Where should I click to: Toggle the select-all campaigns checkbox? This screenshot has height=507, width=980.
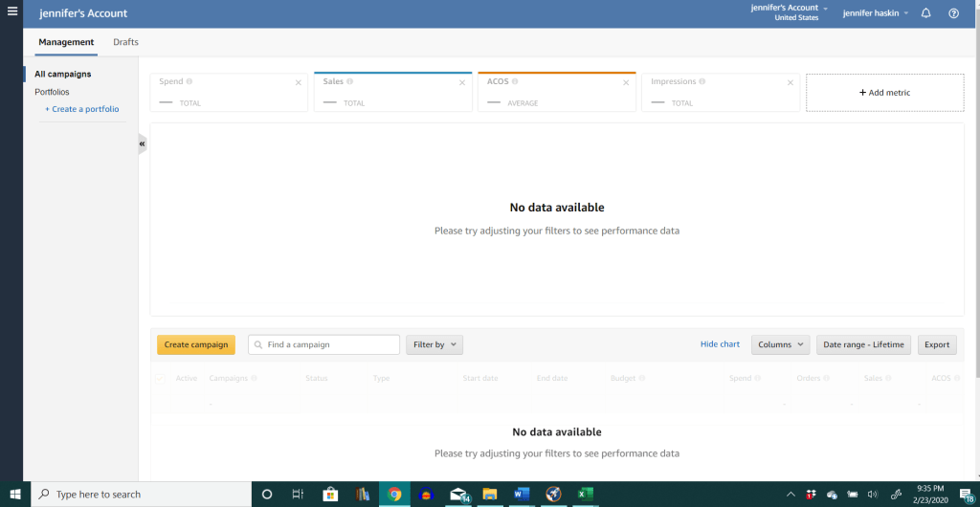[160, 378]
